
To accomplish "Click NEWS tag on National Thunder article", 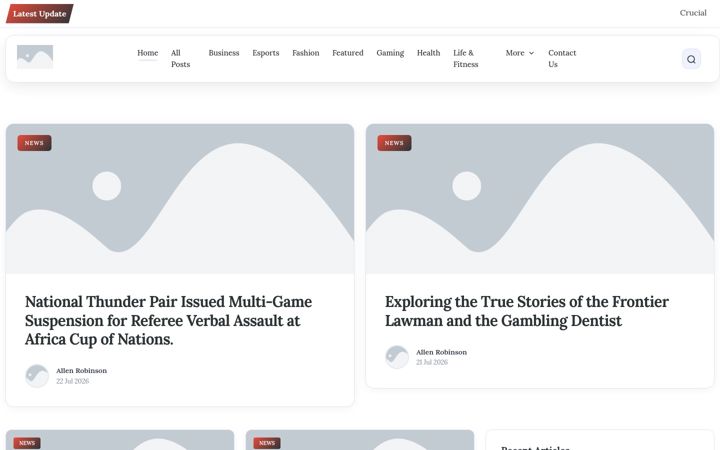I will pyautogui.click(x=34, y=143).
